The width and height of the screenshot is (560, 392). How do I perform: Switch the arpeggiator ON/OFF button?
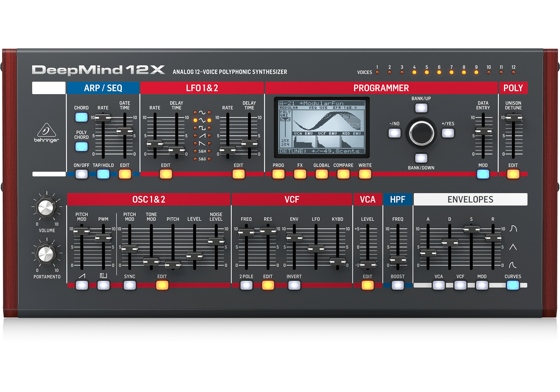point(81,174)
